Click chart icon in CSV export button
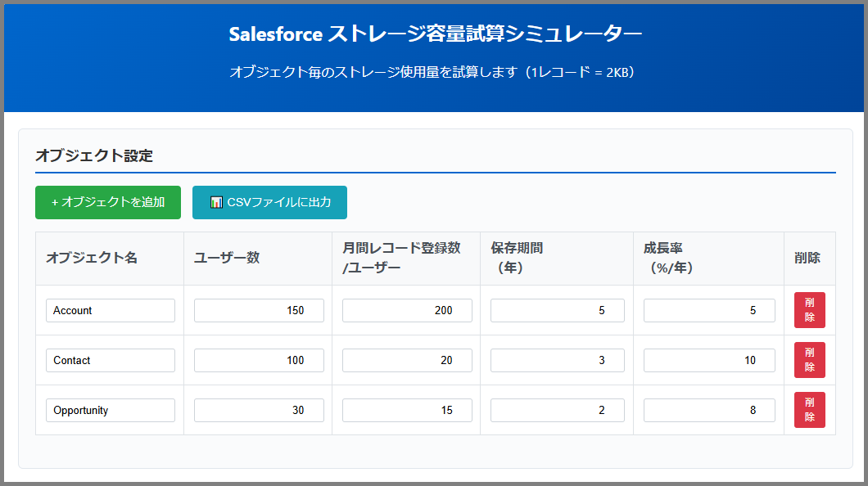This screenshot has height=486, width=868. pos(216,202)
